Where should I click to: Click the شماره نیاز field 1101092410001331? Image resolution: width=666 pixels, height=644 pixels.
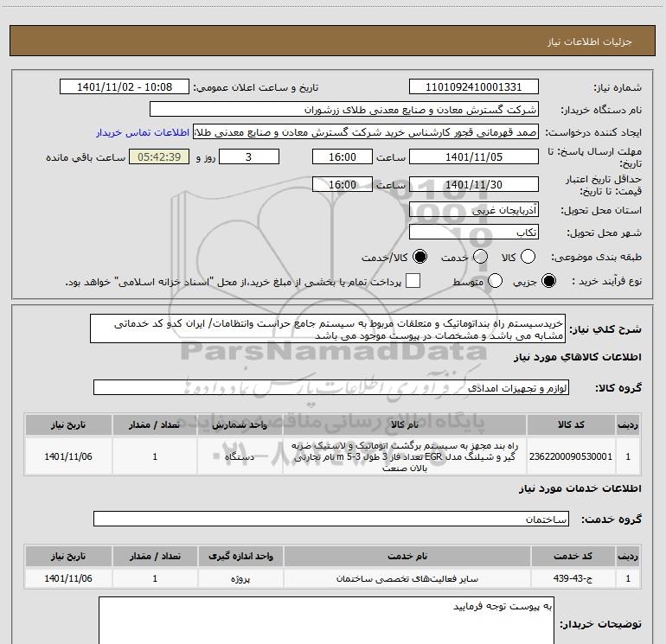[474, 87]
